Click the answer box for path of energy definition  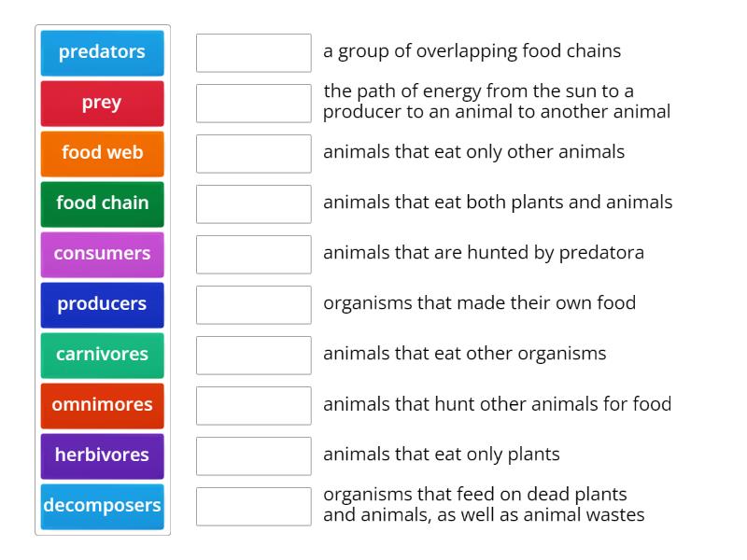(253, 104)
